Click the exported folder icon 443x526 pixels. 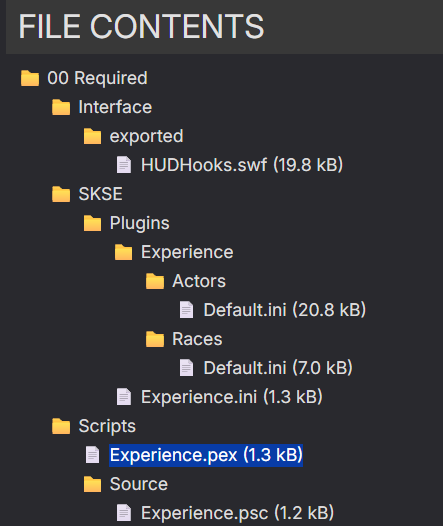coord(92,136)
